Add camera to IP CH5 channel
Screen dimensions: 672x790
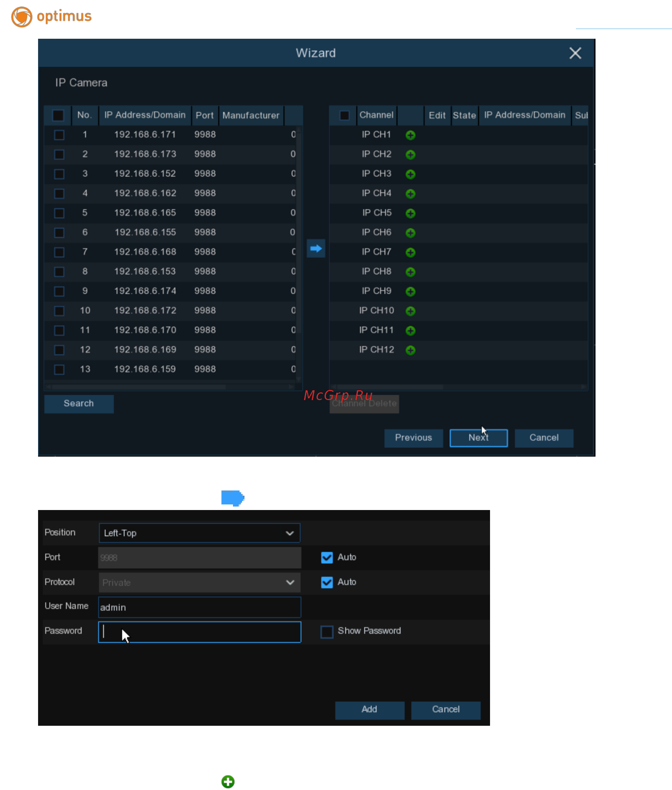click(410, 213)
